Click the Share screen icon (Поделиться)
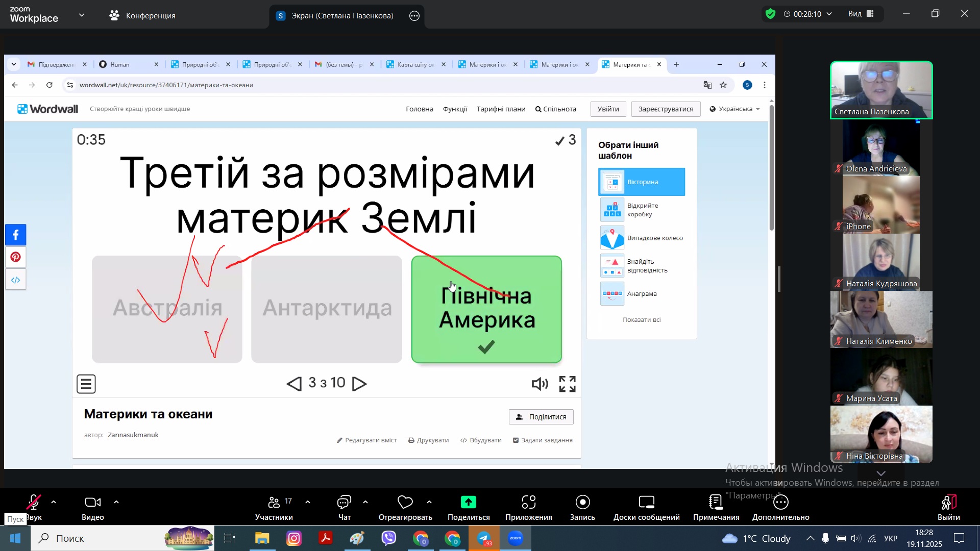The image size is (980, 551). coord(468,503)
